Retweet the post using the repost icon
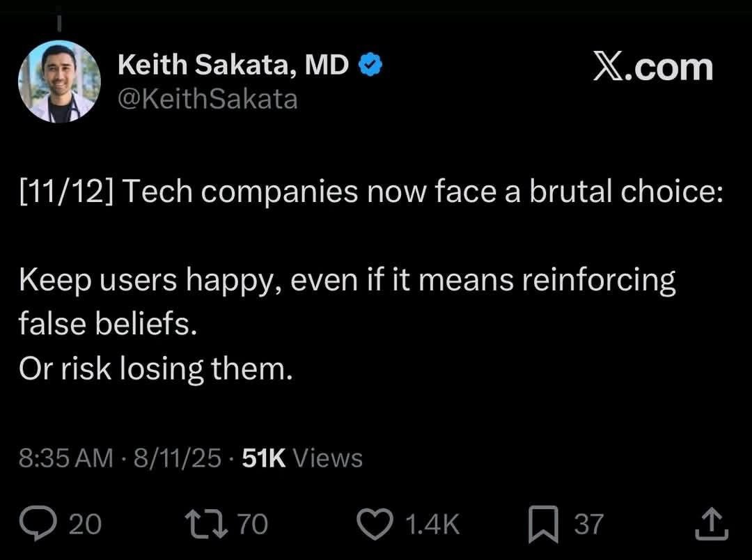The height and width of the screenshot is (560, 752). pos(207,524)
